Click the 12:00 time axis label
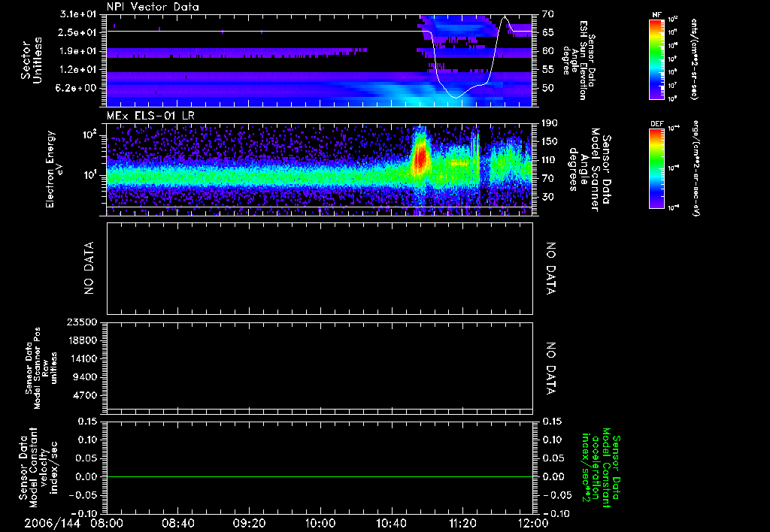The width and height of the screenshot is (770, 532). pyautogui.click(x=534, y=522)
